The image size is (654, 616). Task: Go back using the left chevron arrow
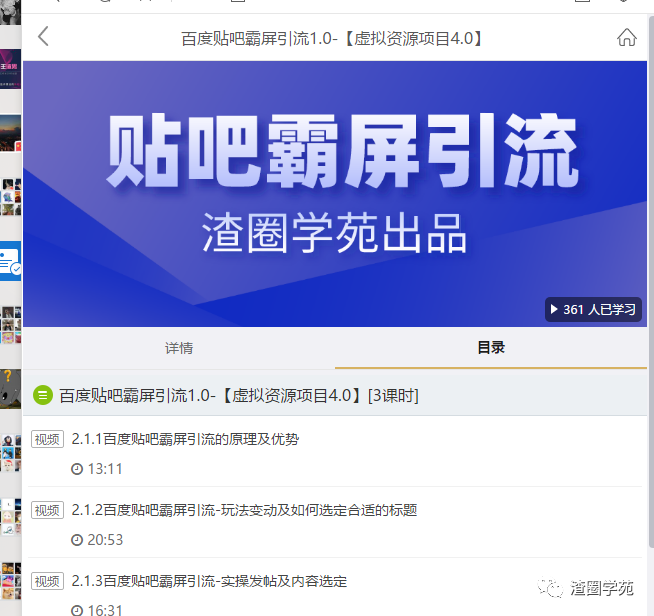pos(43,36)
